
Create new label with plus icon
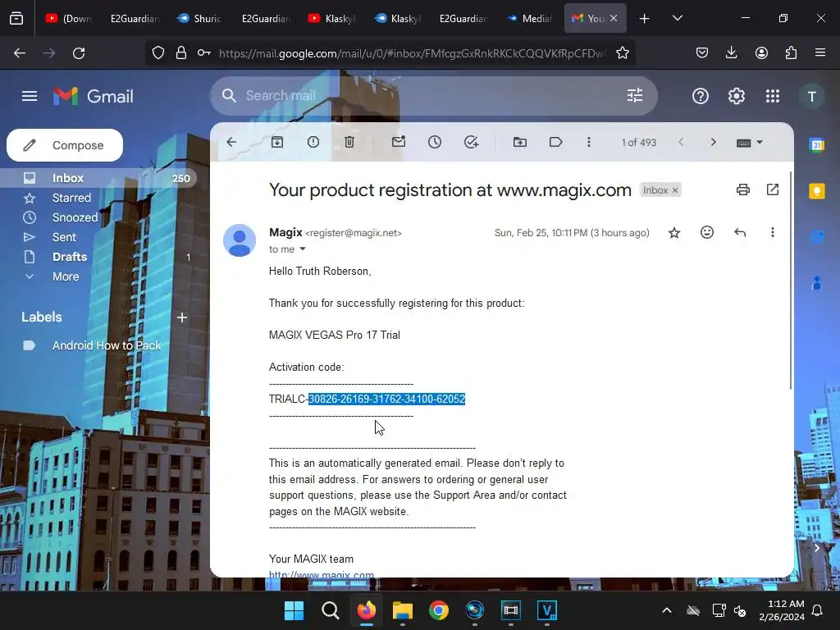coord(182,317)
